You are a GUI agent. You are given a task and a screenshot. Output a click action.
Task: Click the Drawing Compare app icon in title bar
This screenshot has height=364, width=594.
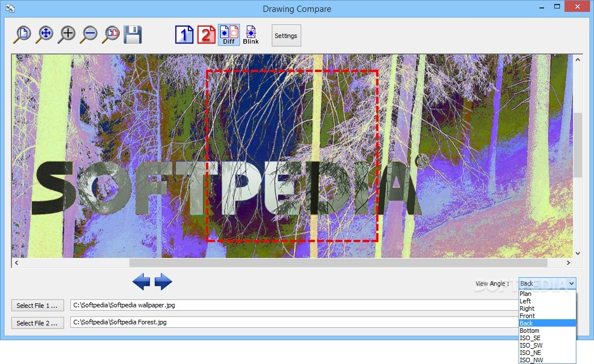point(10,9)
